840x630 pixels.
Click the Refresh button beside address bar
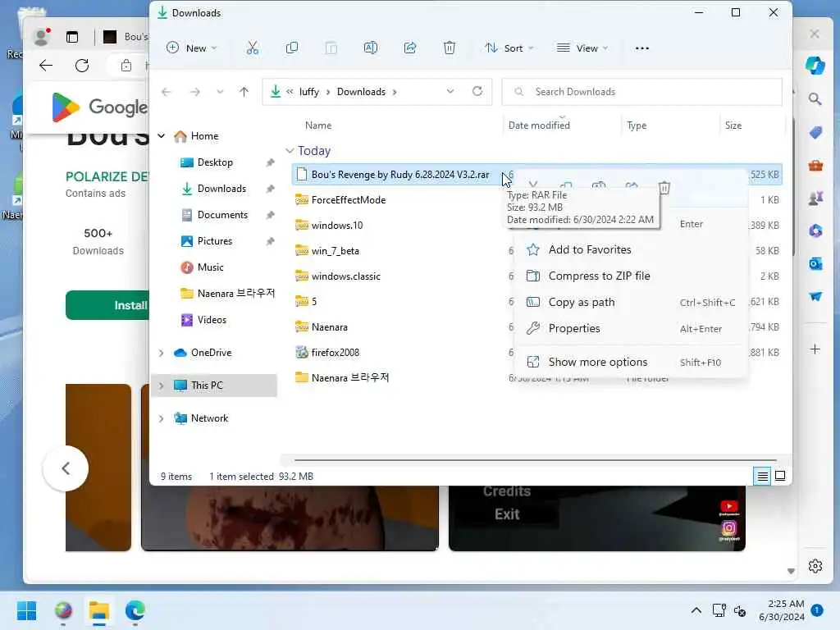coord(477,92)
